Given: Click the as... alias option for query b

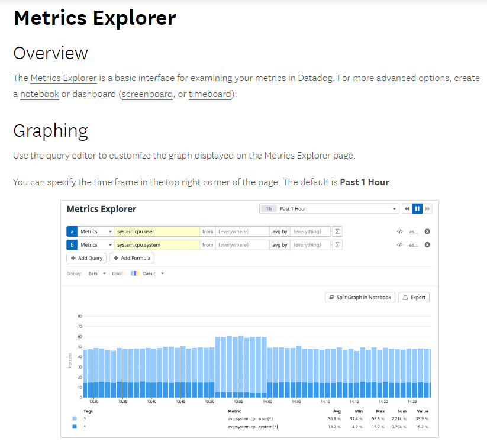Looking at the screenshot, I should pyautogui.click(x=414, y=245).
